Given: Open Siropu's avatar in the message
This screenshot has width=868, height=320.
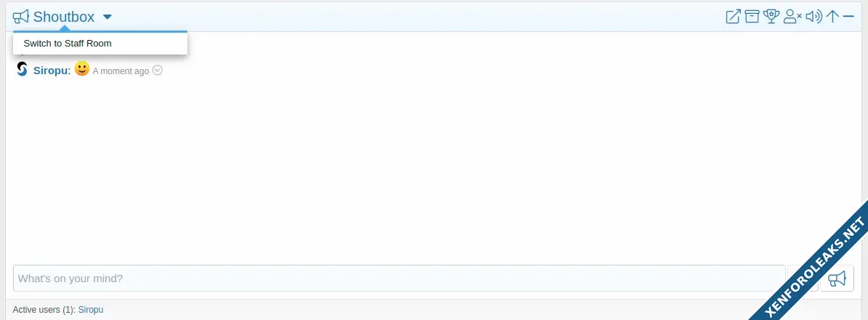Looking at the screenshot, I should [22, 69].
